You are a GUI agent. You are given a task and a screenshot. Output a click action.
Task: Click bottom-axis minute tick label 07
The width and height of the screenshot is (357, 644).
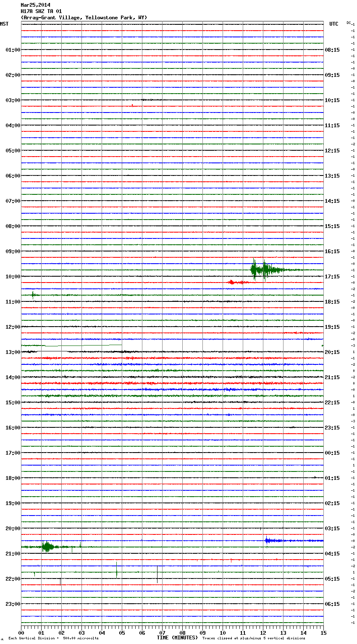pos(162,633)
